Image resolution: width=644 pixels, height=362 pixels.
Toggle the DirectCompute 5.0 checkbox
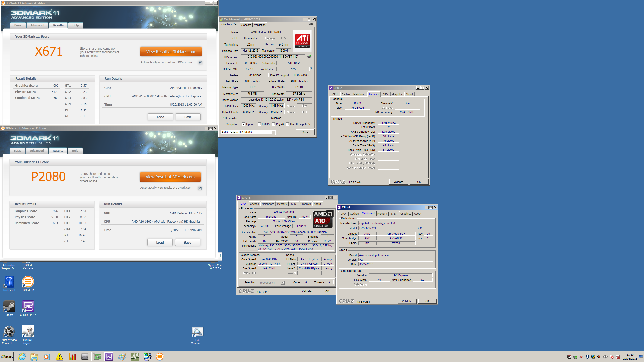287,124
